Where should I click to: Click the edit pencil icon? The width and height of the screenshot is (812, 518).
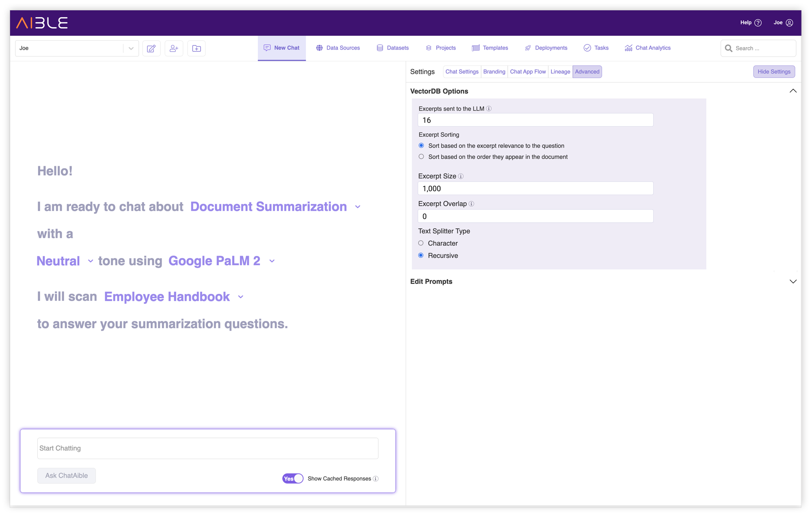[x=151, y=48]
